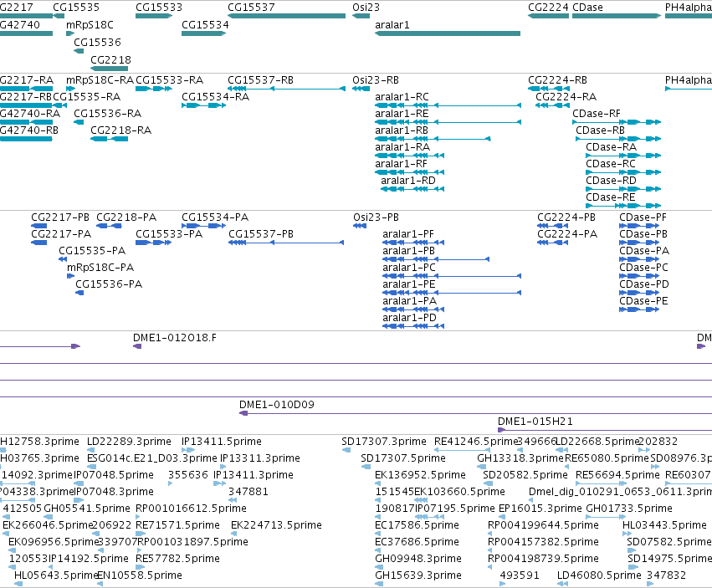Click protein CG15535-PA label
712x588 pixels.
[92, 251]
